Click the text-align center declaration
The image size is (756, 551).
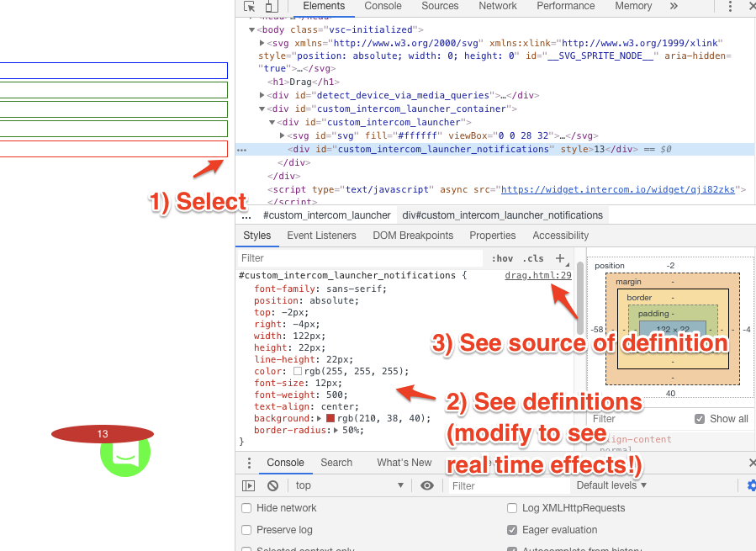point(306,407)
